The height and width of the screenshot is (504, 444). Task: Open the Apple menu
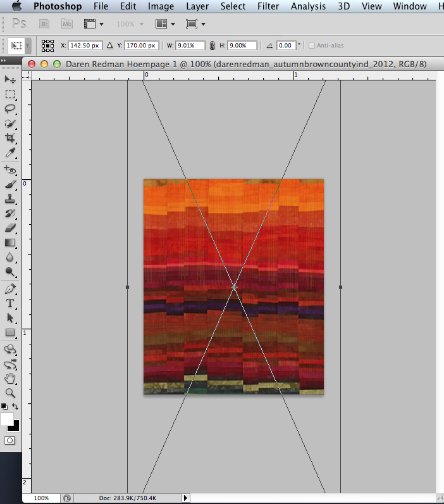tap(16, 6)
